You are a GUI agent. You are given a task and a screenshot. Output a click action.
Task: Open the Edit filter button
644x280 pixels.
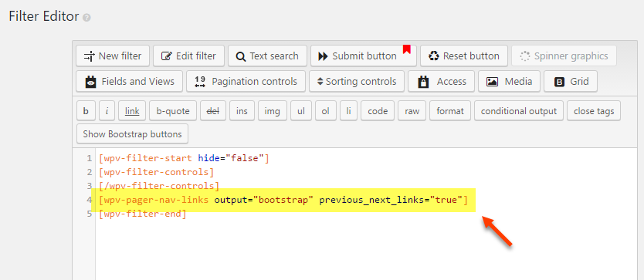coord(188,56)
